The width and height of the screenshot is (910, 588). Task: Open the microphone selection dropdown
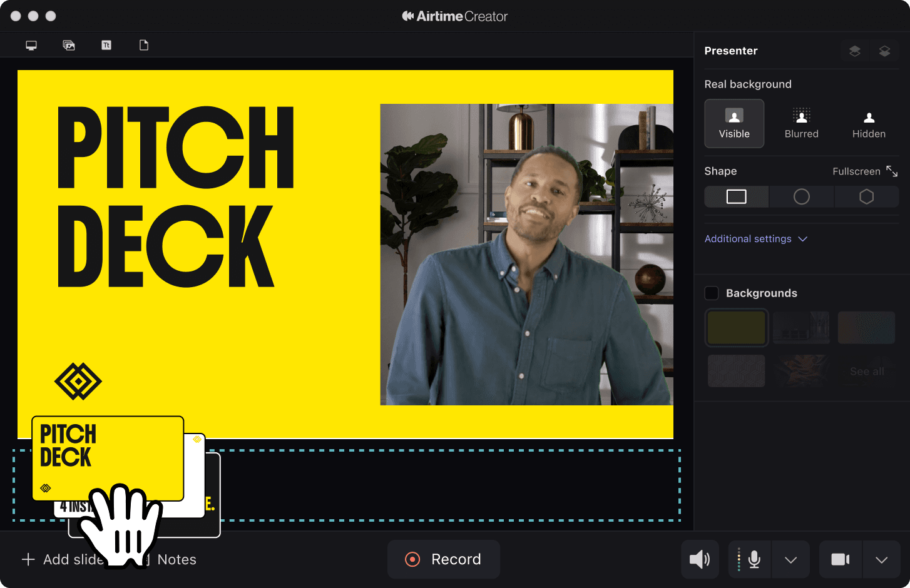(x=790, y=559)
